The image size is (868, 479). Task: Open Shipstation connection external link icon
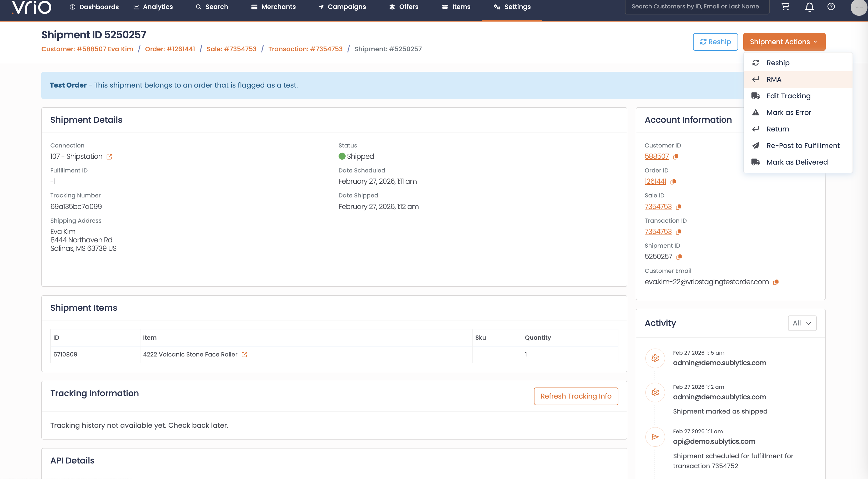(x=109, y=157)
